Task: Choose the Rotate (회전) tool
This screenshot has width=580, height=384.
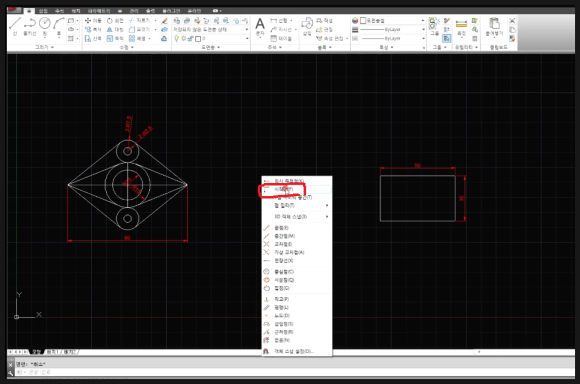Action: pos(115,21)
